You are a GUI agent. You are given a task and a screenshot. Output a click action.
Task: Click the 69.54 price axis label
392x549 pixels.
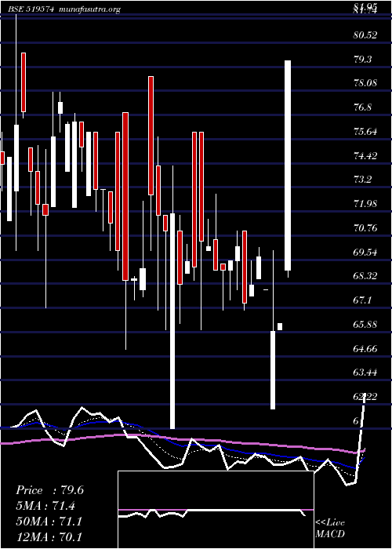pyautogui.click(x=365, y=252)
